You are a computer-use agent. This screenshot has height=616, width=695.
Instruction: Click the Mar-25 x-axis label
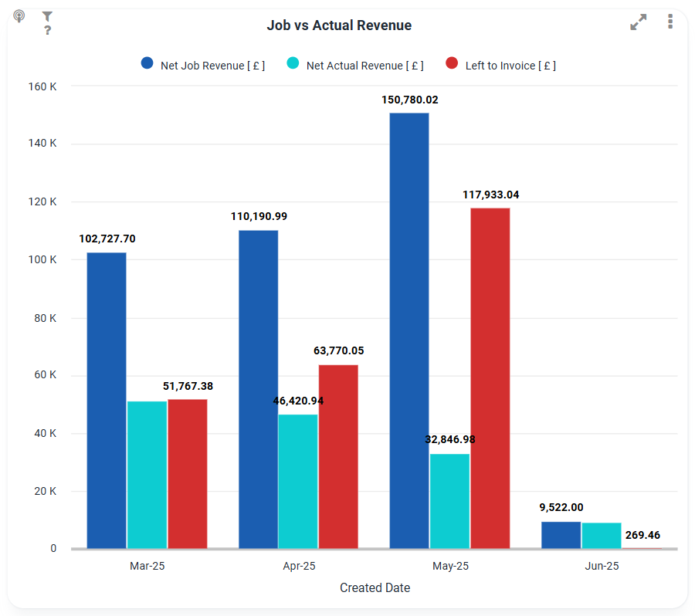tap(147, 566)
